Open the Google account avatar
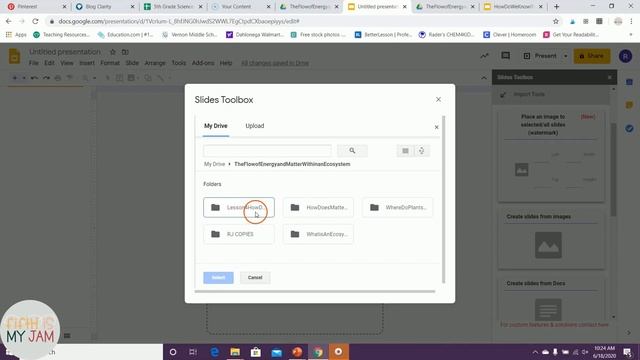Image resolution: width=640 pixels, height=360 pixels. tap(625, 56)
